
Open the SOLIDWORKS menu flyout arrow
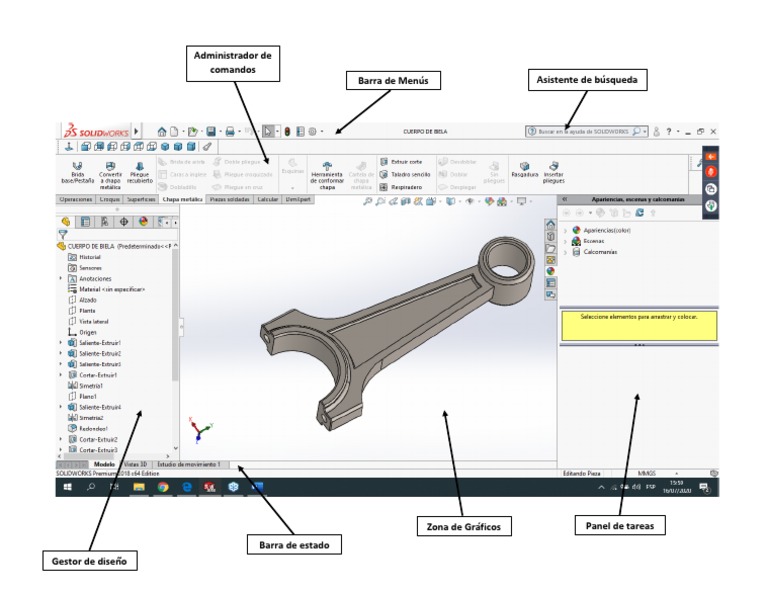point(137,131)
